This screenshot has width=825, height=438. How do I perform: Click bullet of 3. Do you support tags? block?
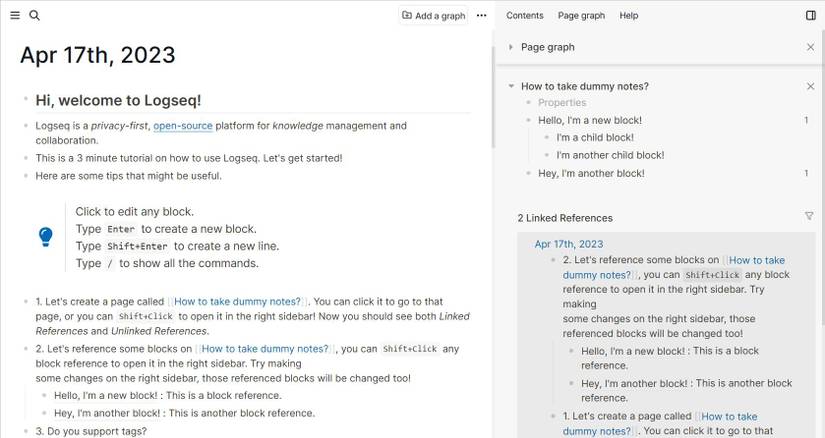click(x=25, y=431)
